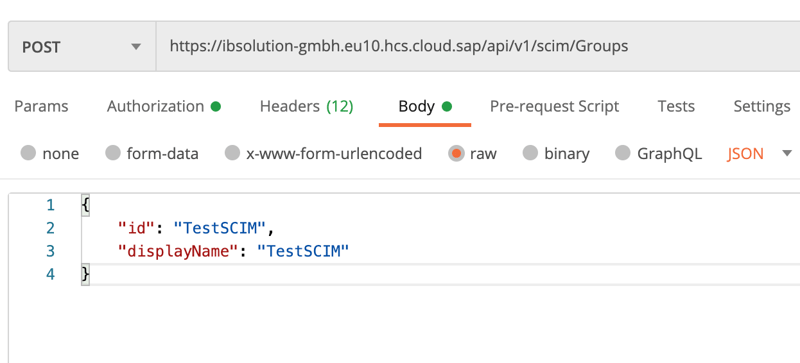The height and width of the screenshot is (363, 800).
Task: Switch to the Tests tab
Action: [676, 106]
